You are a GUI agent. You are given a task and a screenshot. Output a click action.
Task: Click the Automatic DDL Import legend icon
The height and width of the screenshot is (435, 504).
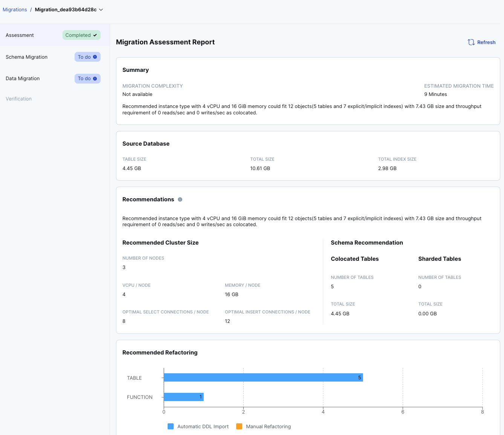click(171, 426)
